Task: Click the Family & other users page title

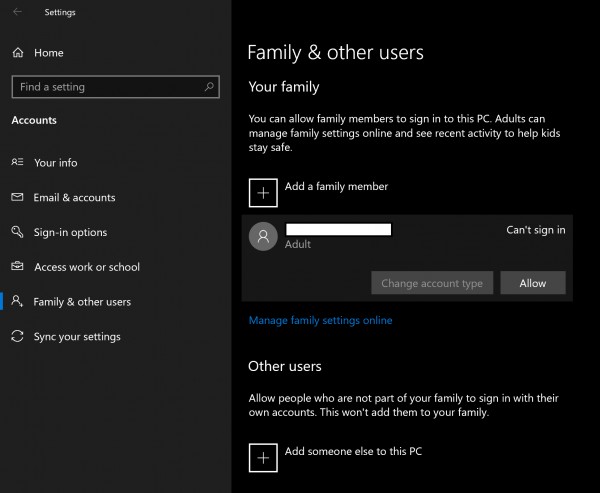Action: 336,52
